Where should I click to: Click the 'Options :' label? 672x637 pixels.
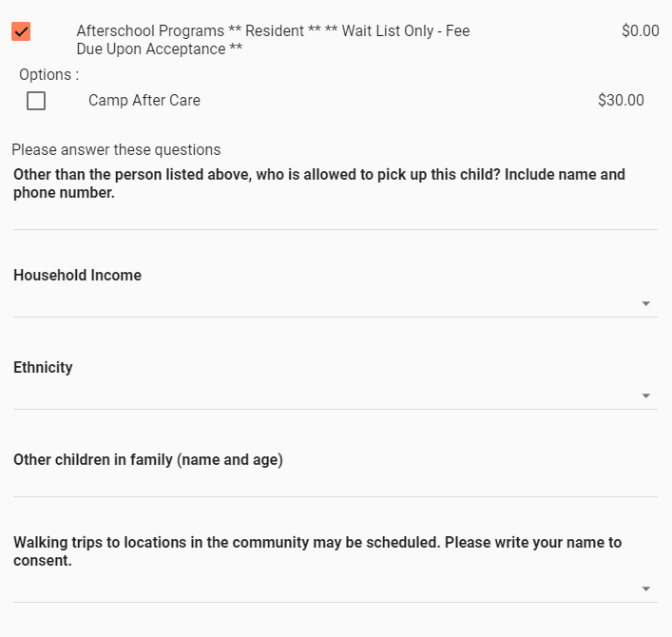tap(48, 75)
